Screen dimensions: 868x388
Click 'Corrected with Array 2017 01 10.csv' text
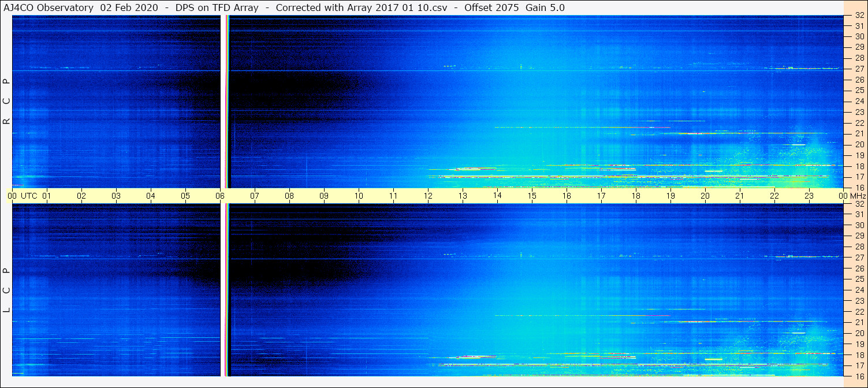362,8
